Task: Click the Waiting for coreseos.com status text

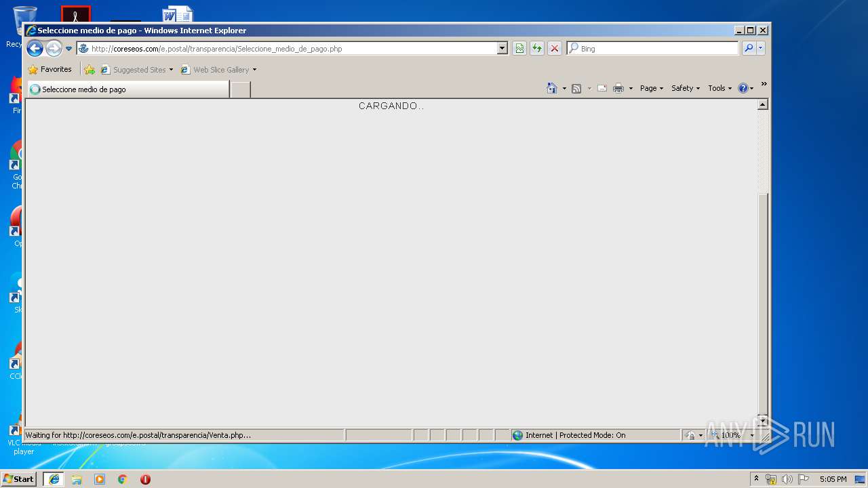Action: (x=138, y=435)
